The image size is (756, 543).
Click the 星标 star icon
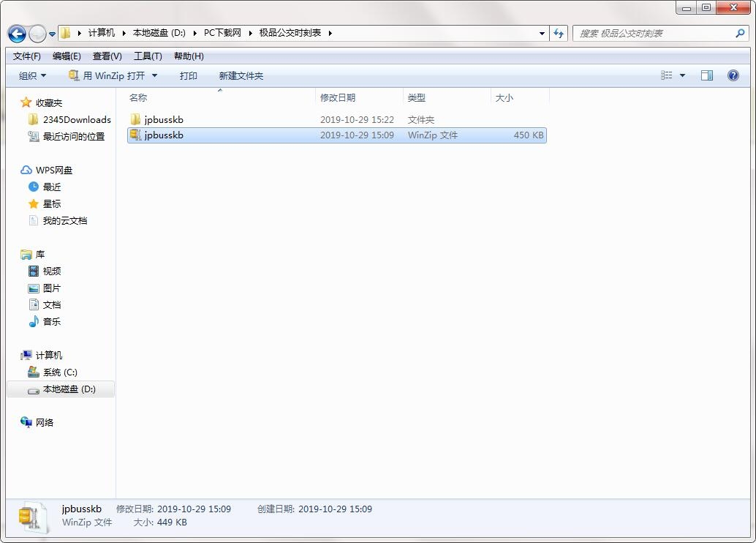pos(34,203)
